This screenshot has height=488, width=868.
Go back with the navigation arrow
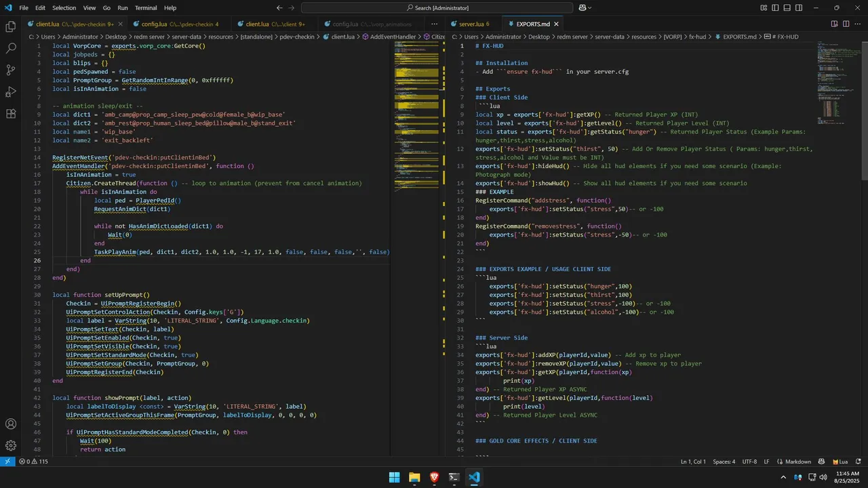(278, 8)
